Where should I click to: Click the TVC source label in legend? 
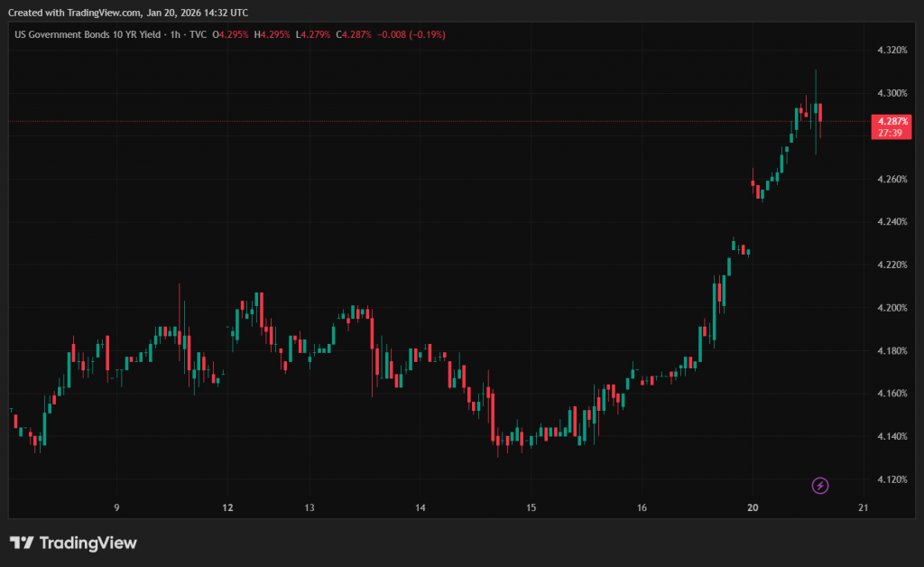click(x=197, y=34)
